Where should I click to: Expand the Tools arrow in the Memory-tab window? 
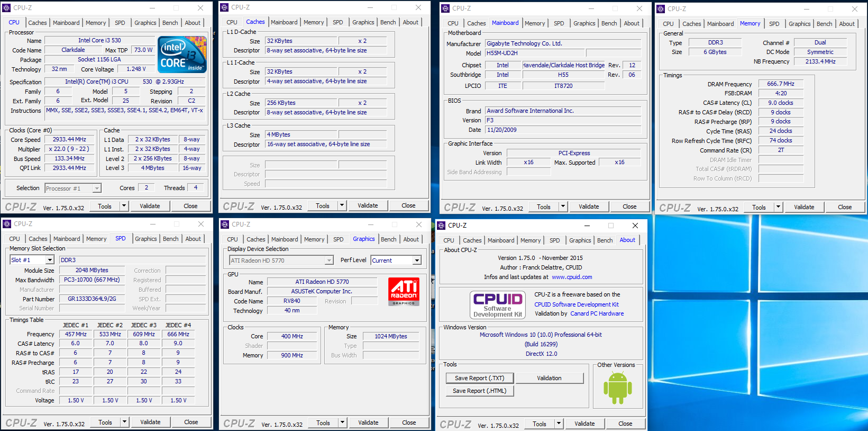click(779, 207)
